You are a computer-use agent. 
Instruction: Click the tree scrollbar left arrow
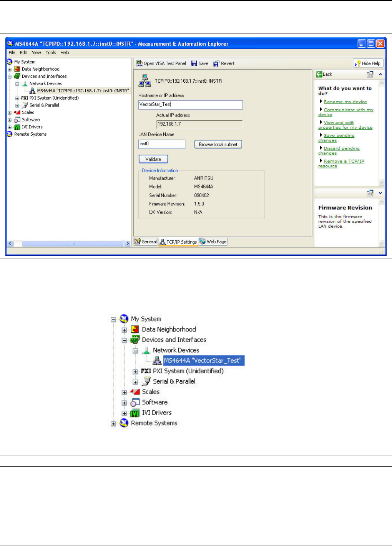[10, 243]
